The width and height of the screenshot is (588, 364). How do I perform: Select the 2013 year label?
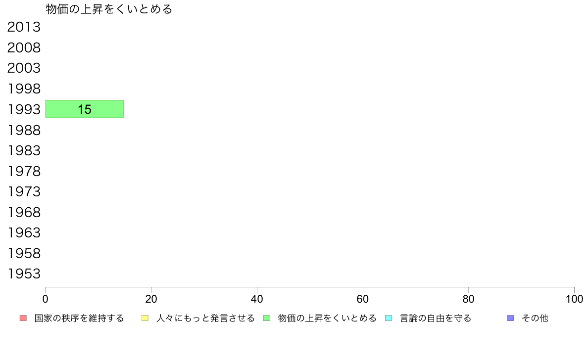click(x=24, y=27)
